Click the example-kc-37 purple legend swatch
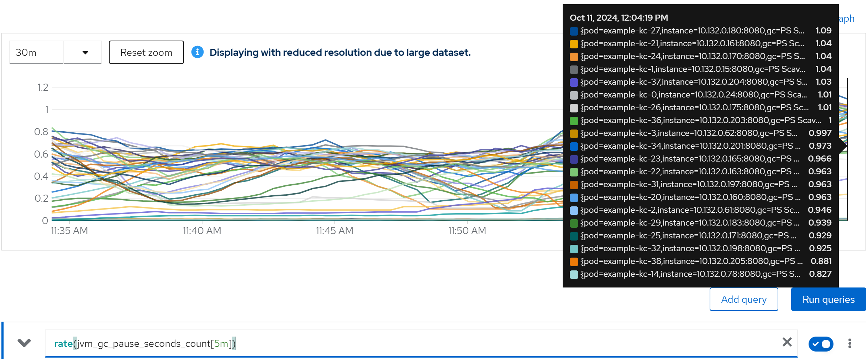The height and width of the screenshot is (359, 868). click(574, 82)
